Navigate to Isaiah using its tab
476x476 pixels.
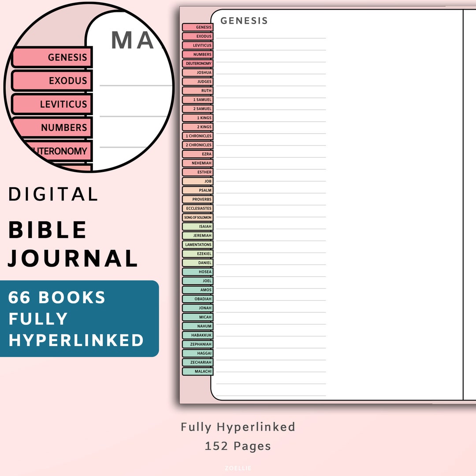pyautogui.click(x=198, y=227)
